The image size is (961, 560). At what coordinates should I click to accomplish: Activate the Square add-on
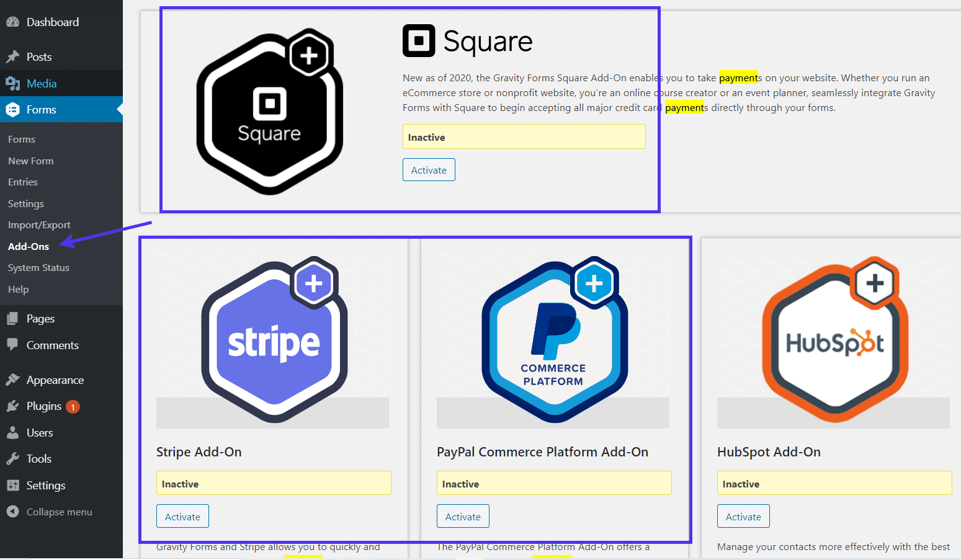click(429, 169)
